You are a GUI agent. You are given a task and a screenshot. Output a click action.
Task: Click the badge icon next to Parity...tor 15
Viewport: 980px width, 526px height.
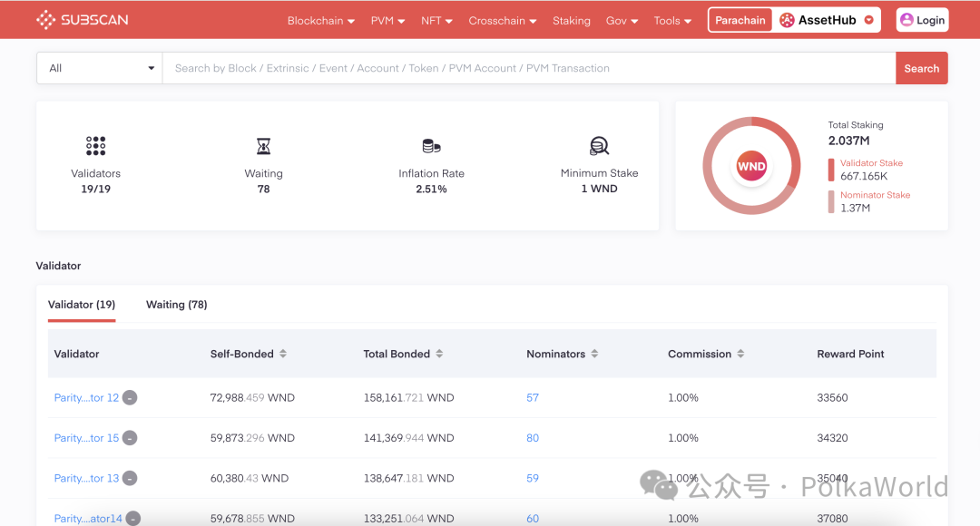(x=130, y=438)
